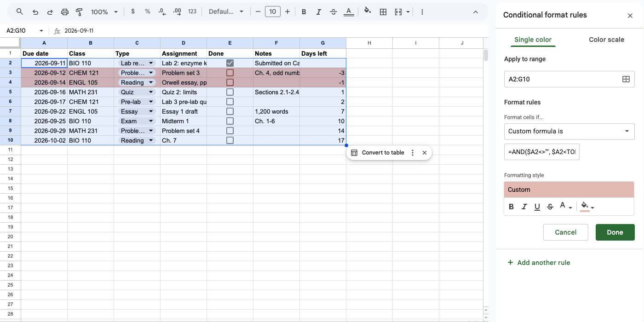Open Type dropdown for Essay row
The image size is (644, 322).
coord(151,111)
